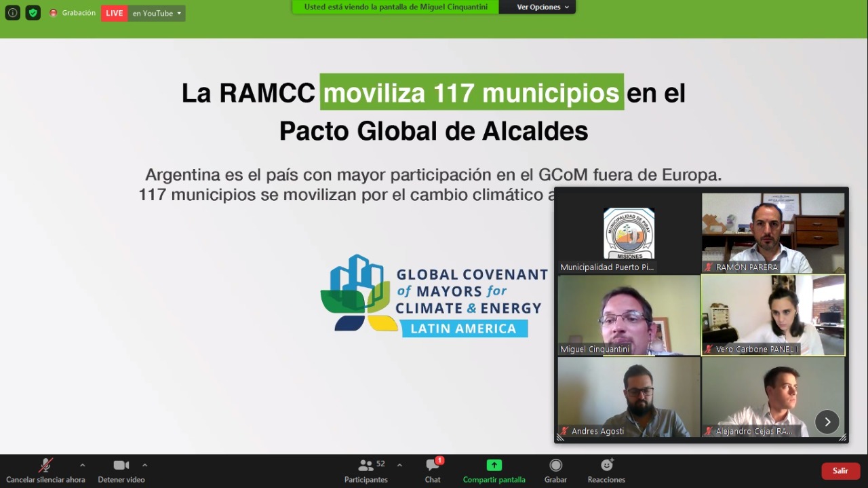868x488 pixels.
Task: Unmute microphone with Cancelar silenciar ahora
Action: (x=45, y=471)
